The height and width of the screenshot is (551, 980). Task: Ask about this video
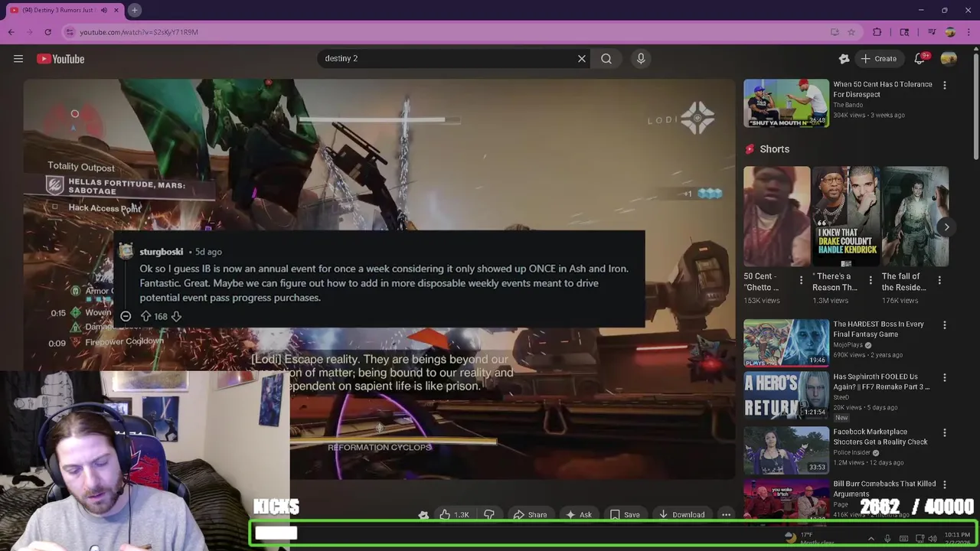578,515
